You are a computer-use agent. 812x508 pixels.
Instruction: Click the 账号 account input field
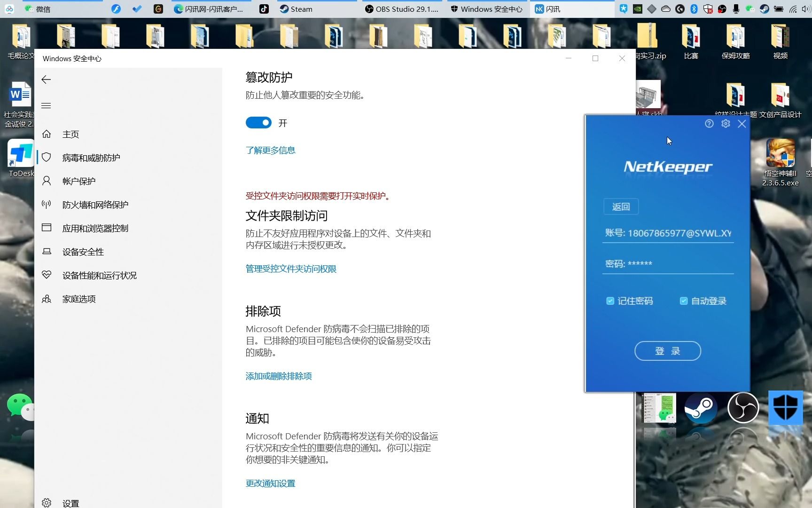tap(668, 233)
